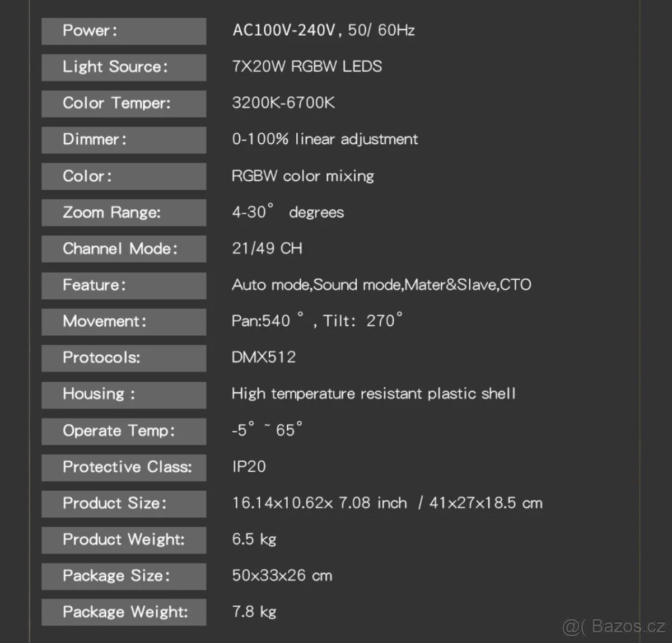The image size is (672, 643).
Task: Click the Operate Temp label box
Action: tap(124, 431)
